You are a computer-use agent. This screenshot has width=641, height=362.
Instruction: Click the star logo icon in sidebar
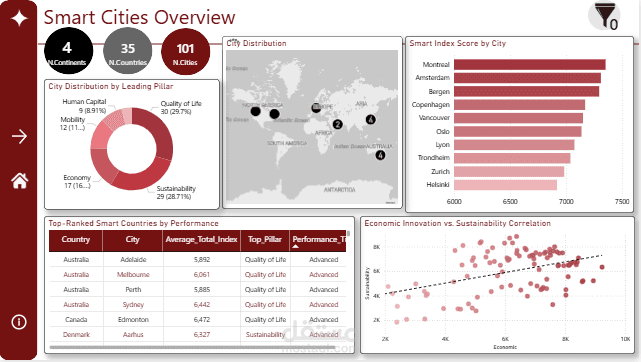pyautogui.click(x=19, y=19)
